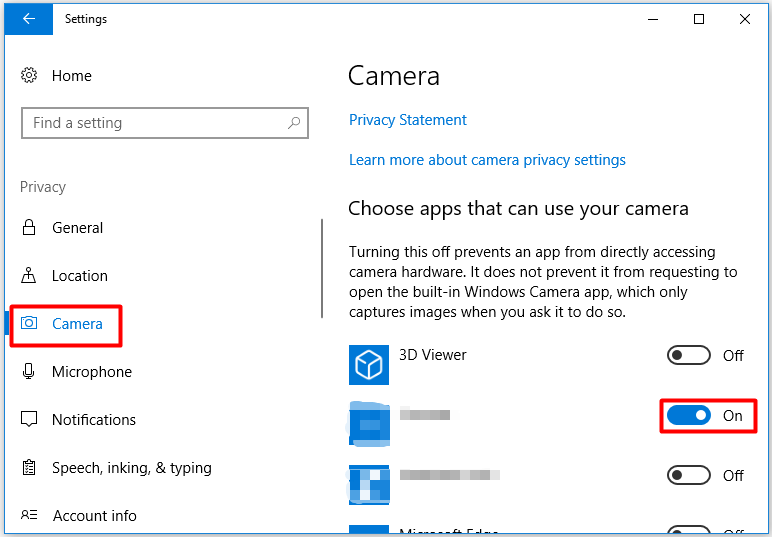The image size is (772, 537).
Task: Maximize the Settings window
Action: click(x=699, y=19)
